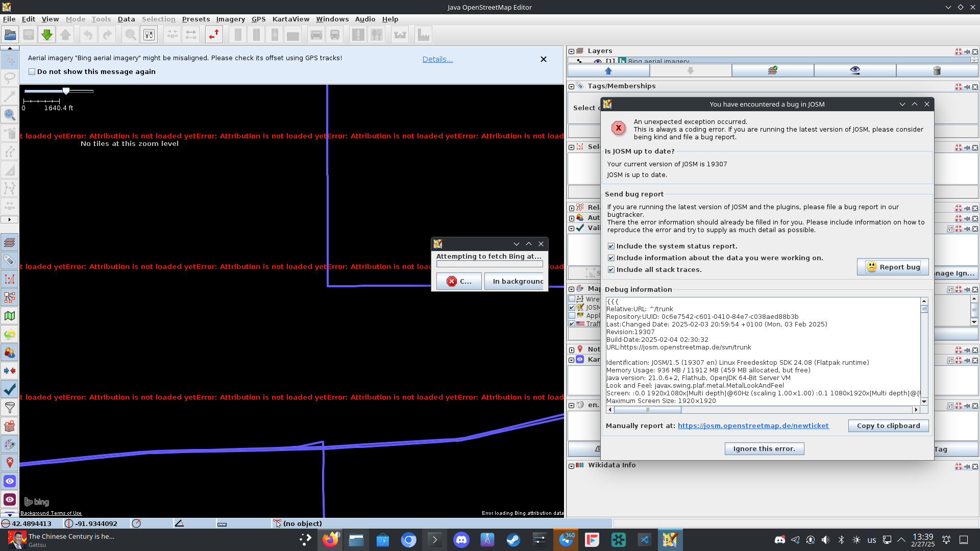Click the trash delete layer icon
Viewport: 980px width, 551px height.
pos(937,70)
